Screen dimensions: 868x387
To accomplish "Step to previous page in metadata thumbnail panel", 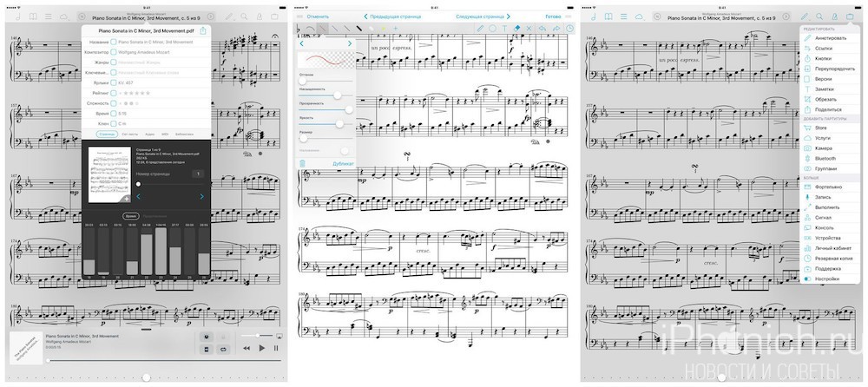I will click(x=138, y=197).
